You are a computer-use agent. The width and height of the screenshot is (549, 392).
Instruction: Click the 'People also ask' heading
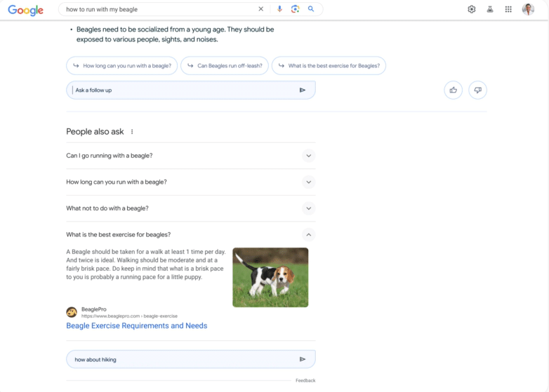[95, 132]
